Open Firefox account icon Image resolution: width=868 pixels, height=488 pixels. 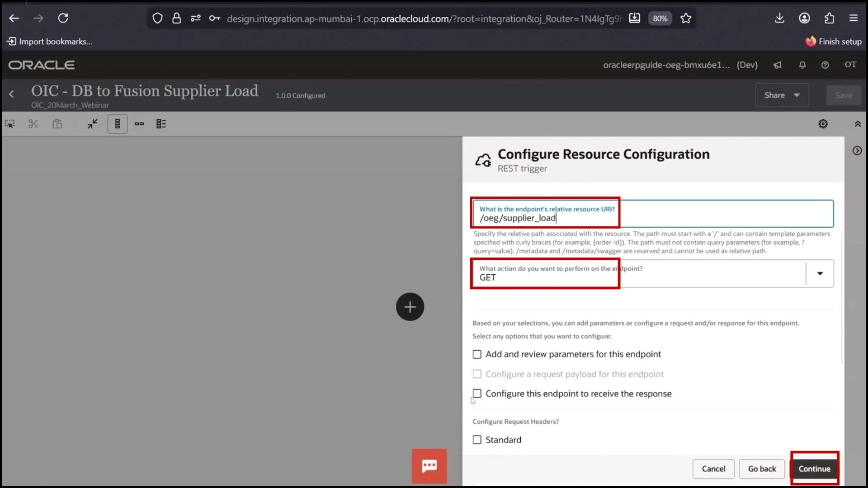[804, 18]
